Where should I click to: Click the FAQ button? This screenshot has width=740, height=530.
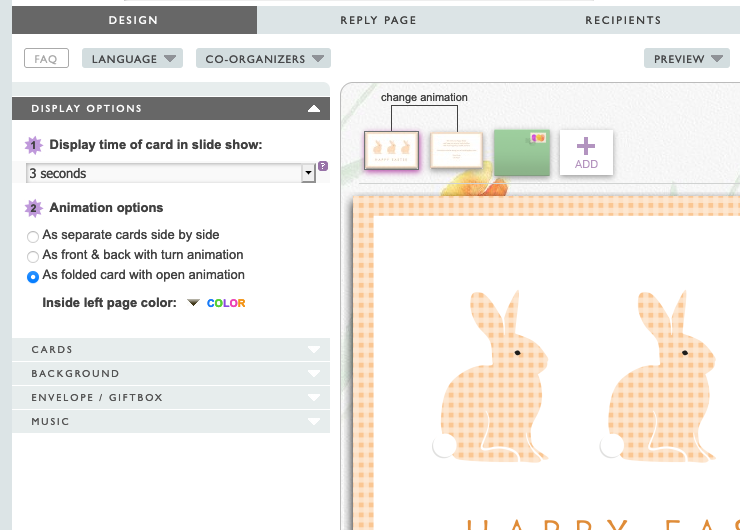[x=46, y=59]
